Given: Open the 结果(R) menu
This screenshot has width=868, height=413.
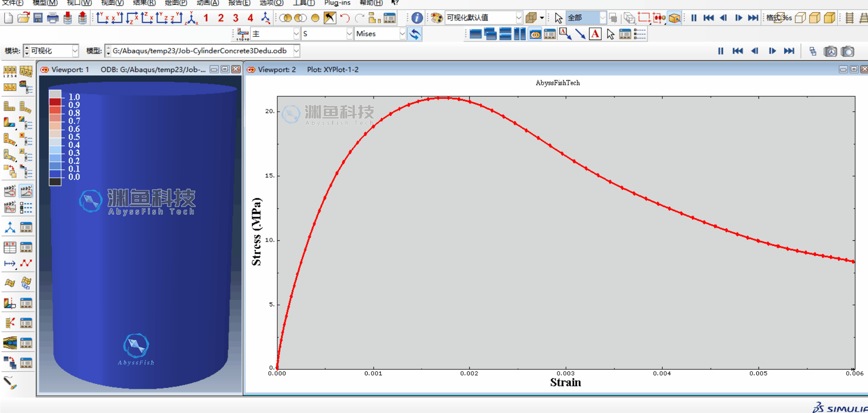Looking at the screenshot, I should 144,3.
